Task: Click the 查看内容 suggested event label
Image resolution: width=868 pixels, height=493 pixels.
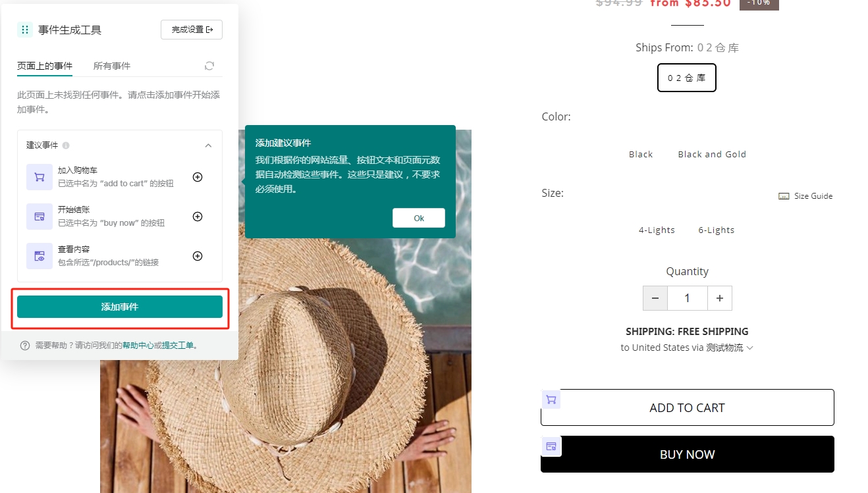Action: pos(74,249)
